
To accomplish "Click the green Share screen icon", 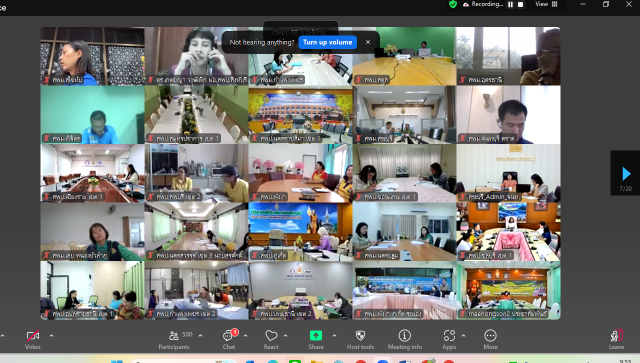I will point(316,336).
